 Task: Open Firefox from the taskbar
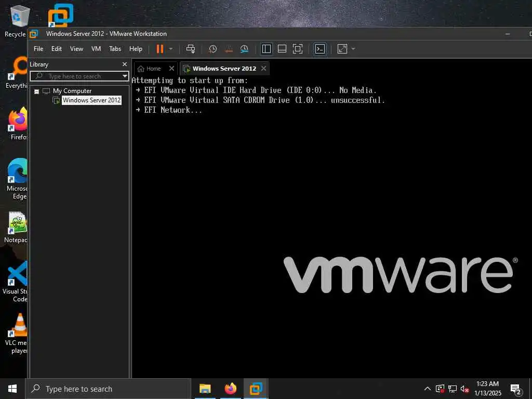230,389
